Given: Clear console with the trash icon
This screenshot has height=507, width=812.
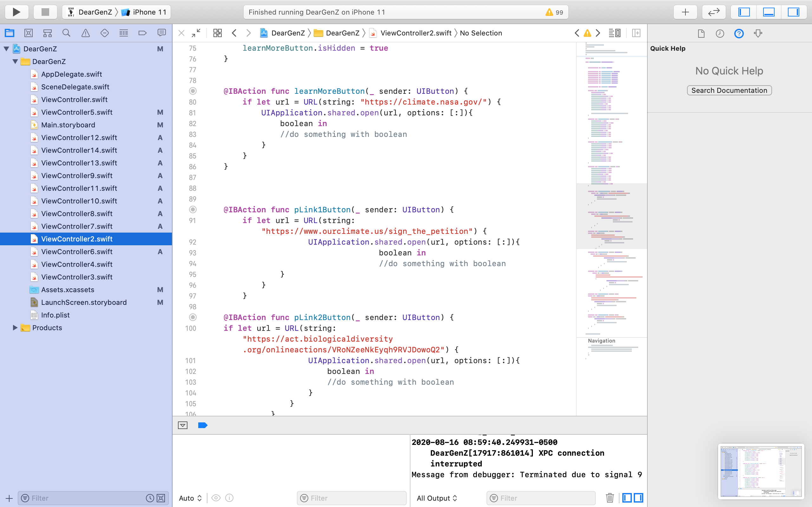Looking at the screenshot, I should point(610,497).
